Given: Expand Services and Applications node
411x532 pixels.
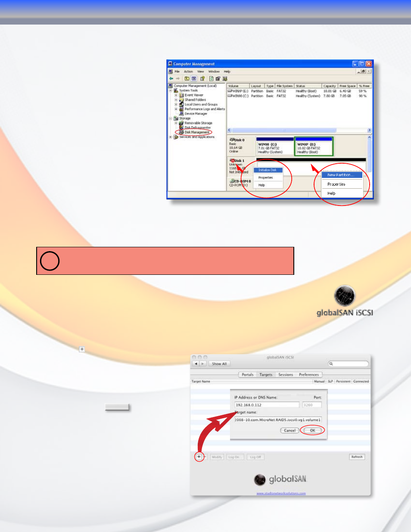Looking at the screenshot, I should [x=171, y=137].
